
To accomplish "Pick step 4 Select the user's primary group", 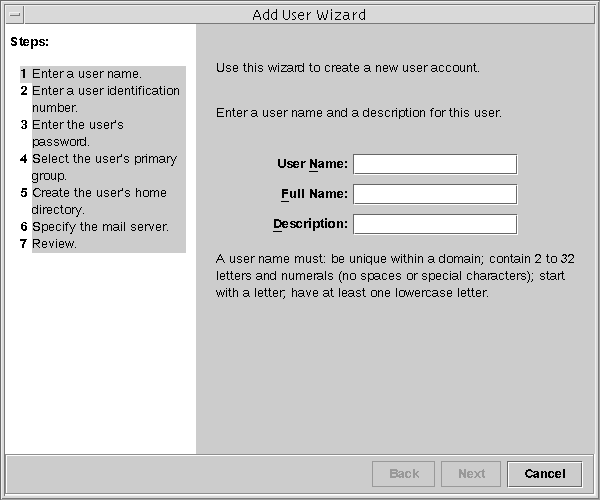I will coord(103,167).
